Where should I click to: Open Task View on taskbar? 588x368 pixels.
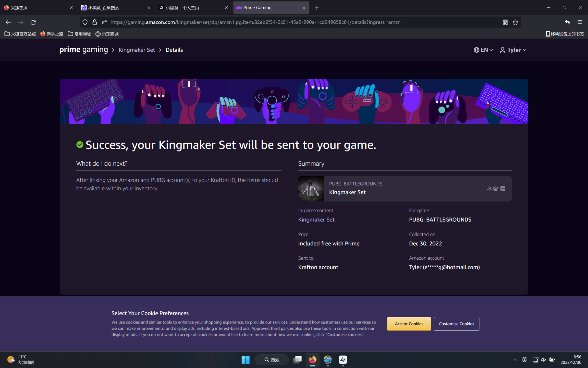point(297,360)
